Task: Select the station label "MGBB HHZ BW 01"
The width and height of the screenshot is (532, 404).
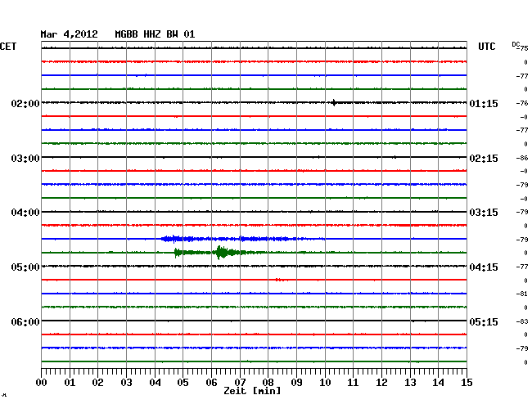Action: tap(155, 34)
